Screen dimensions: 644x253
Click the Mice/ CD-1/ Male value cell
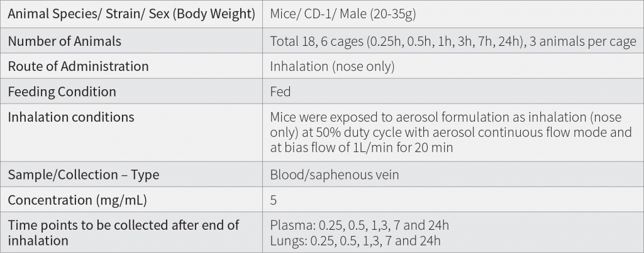(453, 14)
